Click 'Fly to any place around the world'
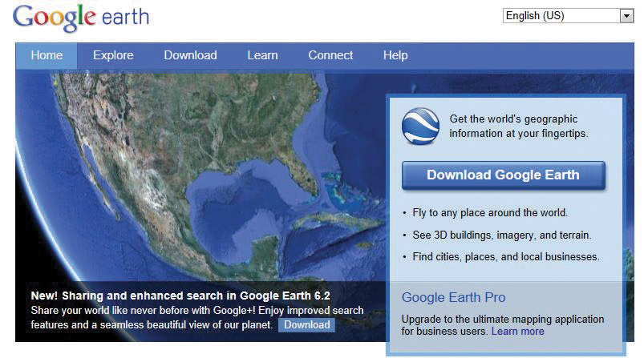 click(490, 213)
